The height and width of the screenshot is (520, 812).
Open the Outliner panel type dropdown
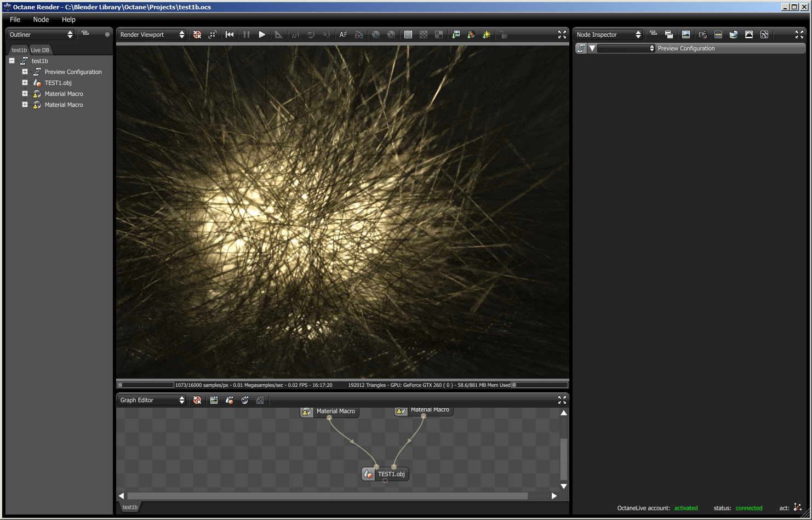[41, 35]
